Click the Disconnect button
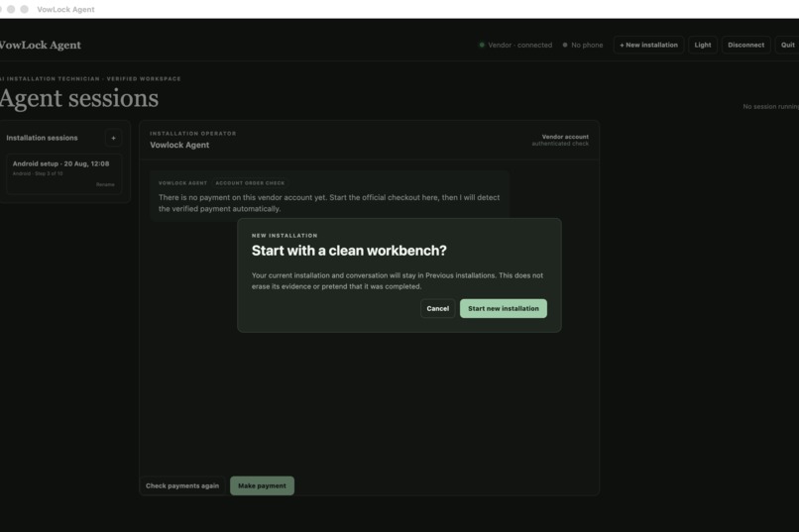Image resolution: width=799 pixels, height=532 pixels. click(x=746, y=45)
